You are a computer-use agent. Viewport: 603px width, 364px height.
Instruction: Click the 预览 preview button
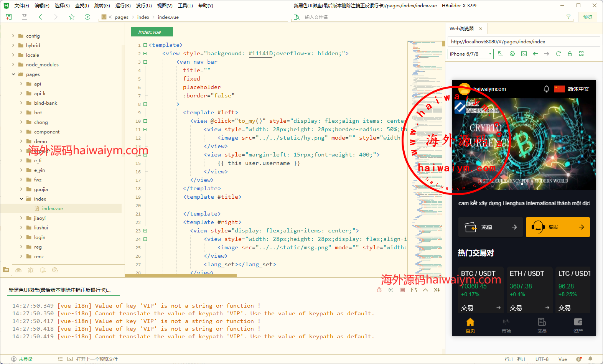pyautogui.click(x=587, y=17)
